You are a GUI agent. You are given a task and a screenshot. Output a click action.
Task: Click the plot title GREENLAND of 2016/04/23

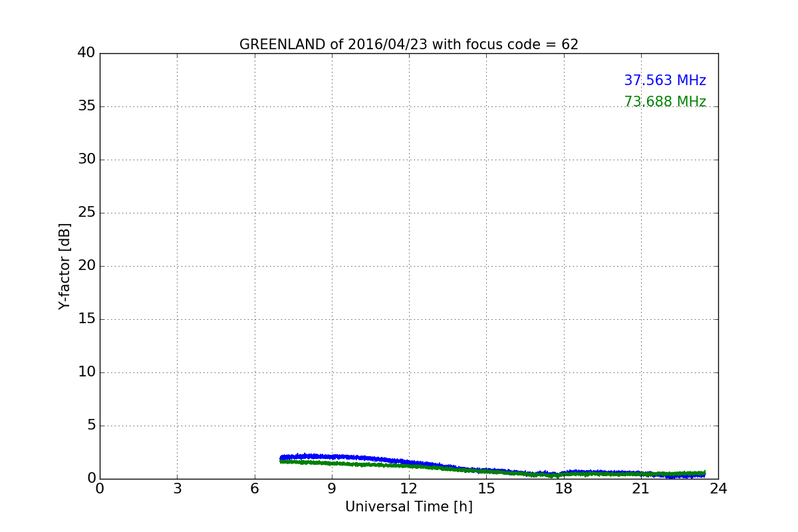408,45
